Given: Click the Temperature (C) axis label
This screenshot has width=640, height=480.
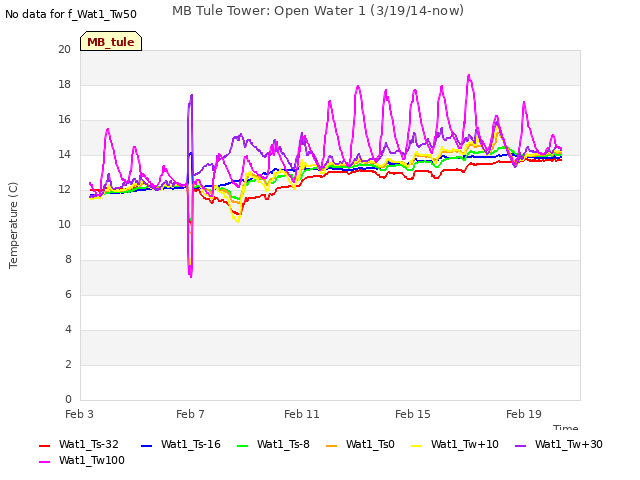Looking at the screenshot, I should pos(13,225).
